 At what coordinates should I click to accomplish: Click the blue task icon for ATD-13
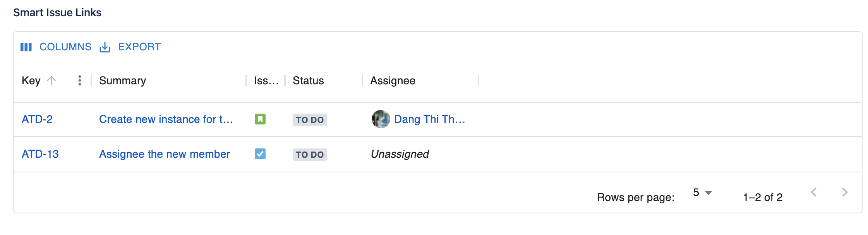tap(260, 154)
